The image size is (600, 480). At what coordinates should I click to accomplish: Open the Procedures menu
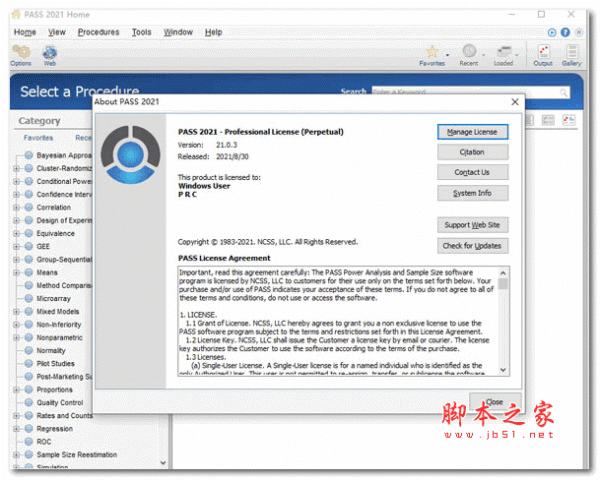98,32
